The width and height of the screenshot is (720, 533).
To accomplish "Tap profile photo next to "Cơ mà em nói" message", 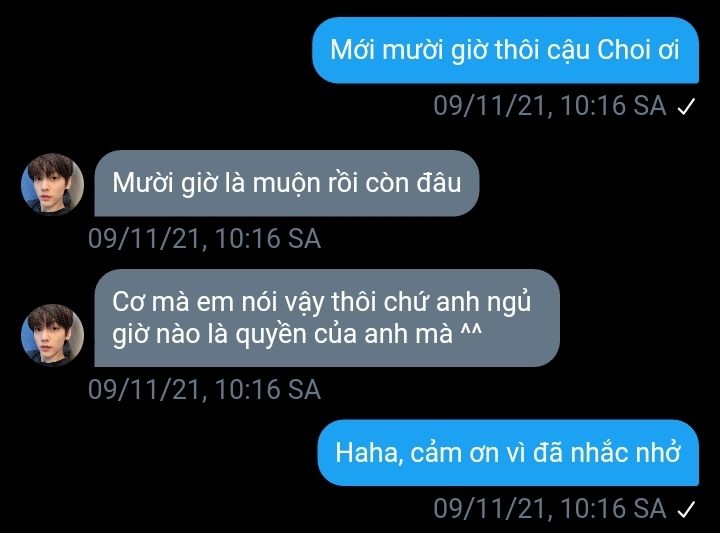I will click(x=52, y=335).
